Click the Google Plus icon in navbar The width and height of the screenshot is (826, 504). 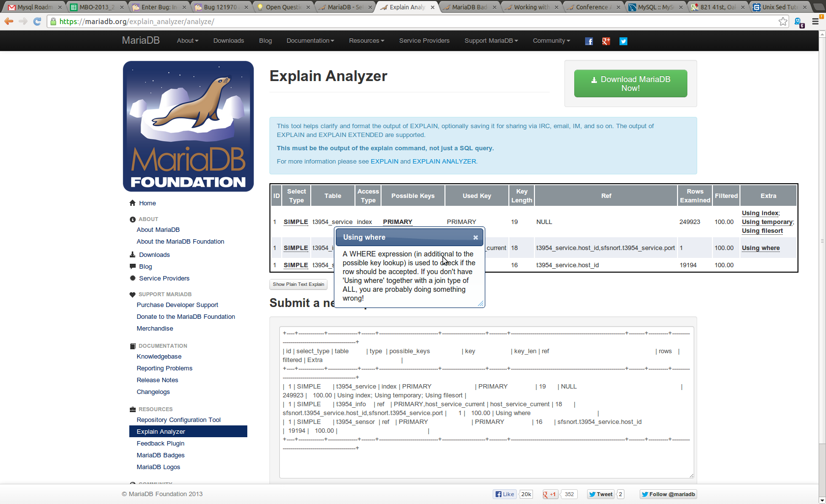click(606, 41)
